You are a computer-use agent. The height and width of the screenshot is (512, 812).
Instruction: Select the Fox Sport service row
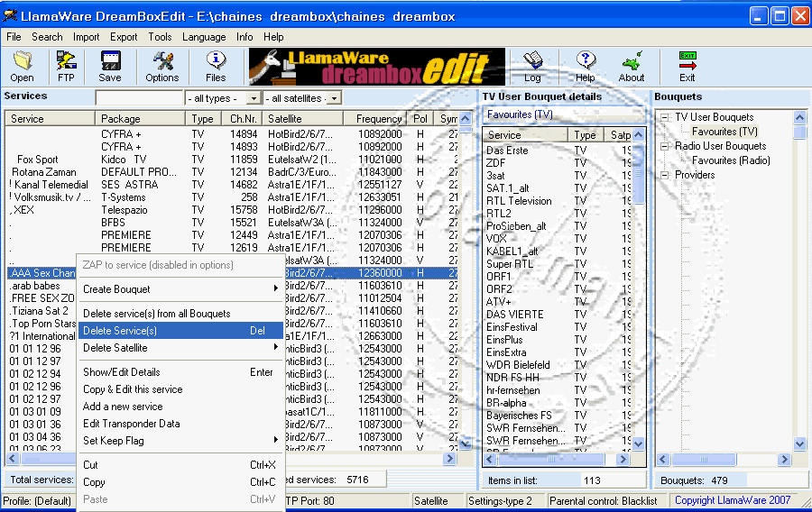[x=232, y=160]
